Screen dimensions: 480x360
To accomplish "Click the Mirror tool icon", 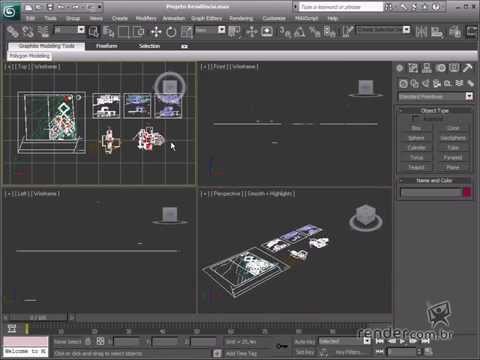I will tap(421, 32).
